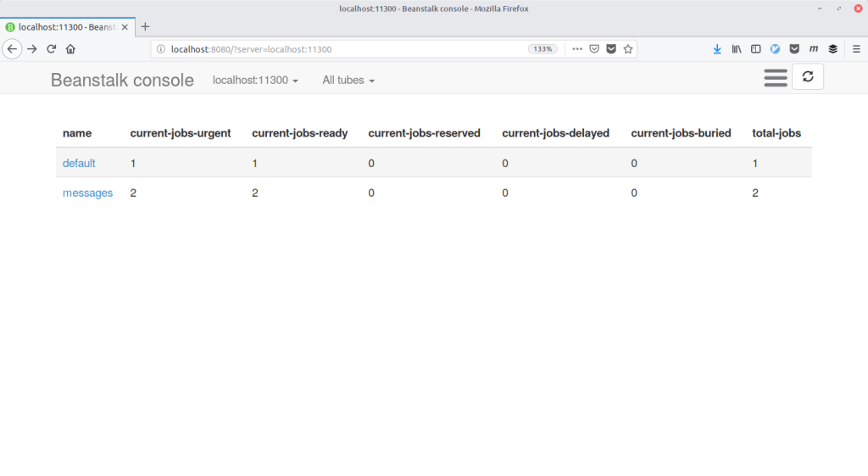Image resolution: width=868 pixels, height=476 pixels.
Task: Open the Firefox downloads arrow
Action: (717, 48)
